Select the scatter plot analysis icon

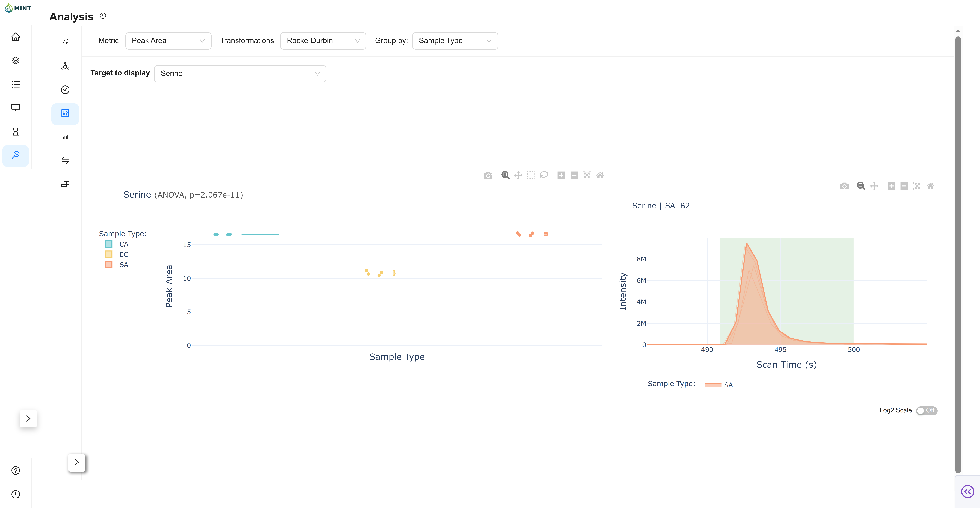pyautogui.click(x=65, y=42)
